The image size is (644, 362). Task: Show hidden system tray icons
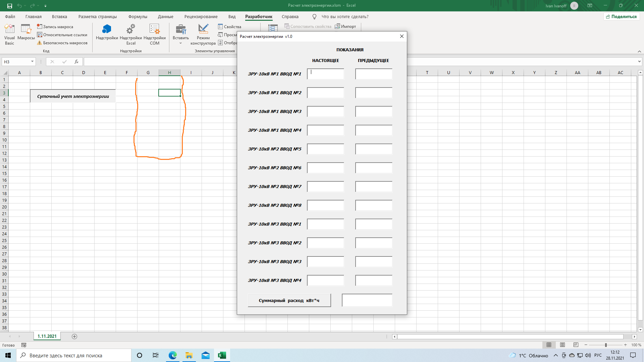[556, 355]
